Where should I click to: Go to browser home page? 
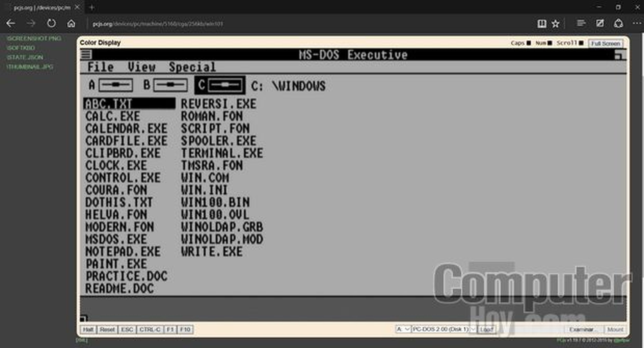pyautogui.click(x=71, y=23)
